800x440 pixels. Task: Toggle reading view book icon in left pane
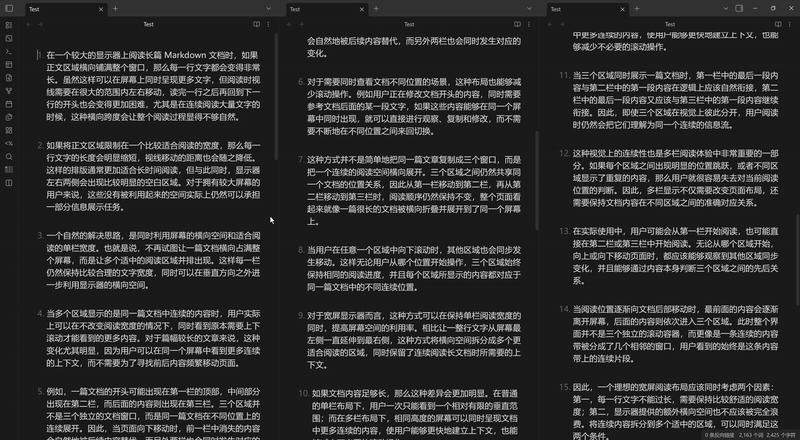[x=257, y=25]
